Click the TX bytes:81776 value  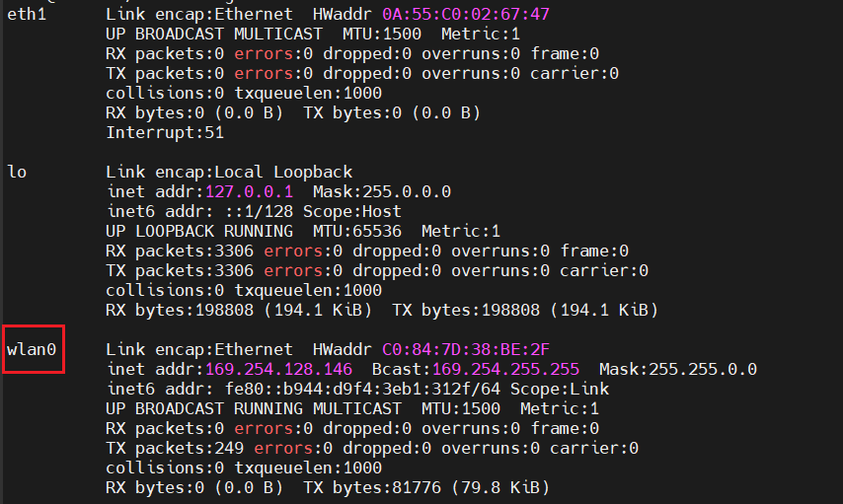425,487
